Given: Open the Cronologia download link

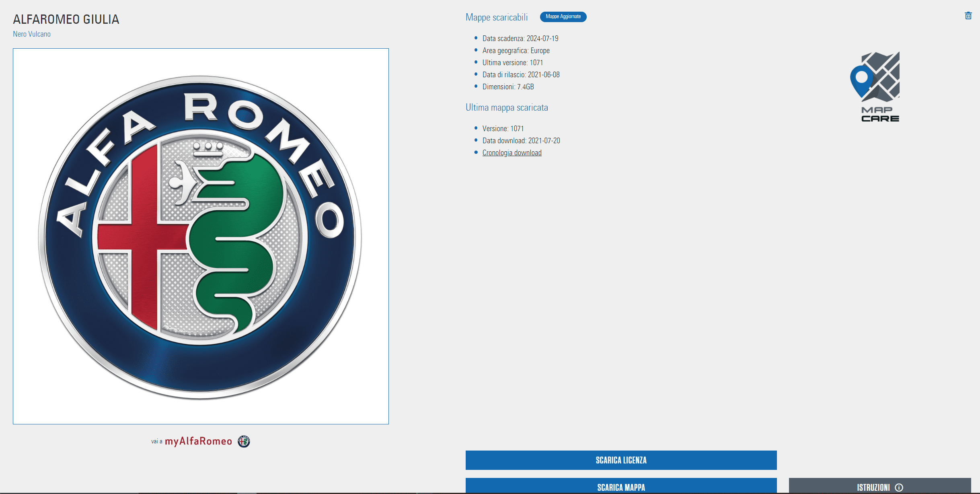Looking at the screenshot, I should [512, 153].
